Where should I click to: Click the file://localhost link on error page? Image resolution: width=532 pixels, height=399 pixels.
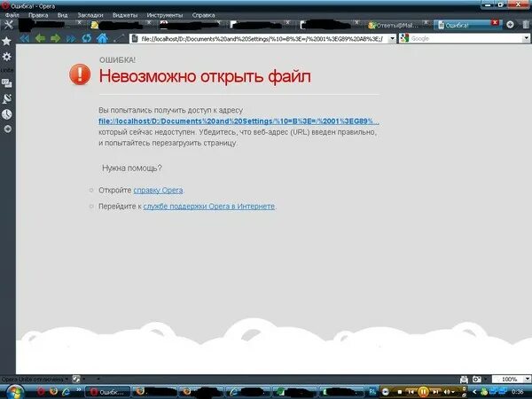239,121
